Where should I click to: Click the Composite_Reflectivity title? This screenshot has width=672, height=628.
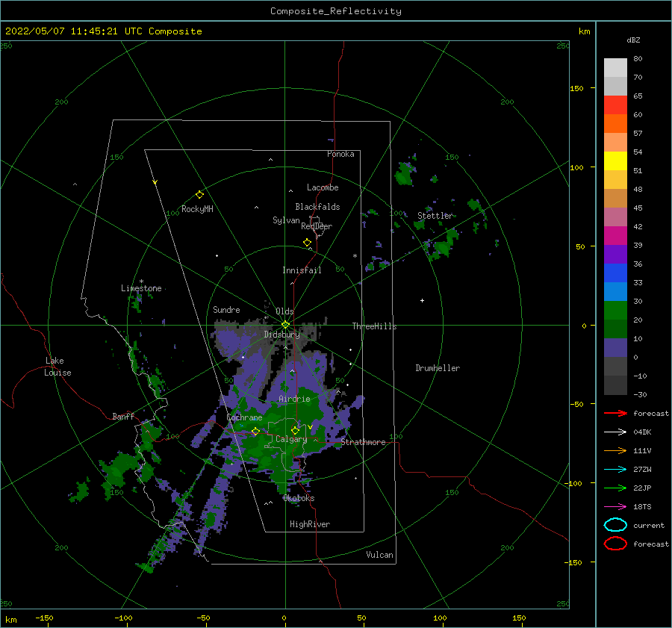pyautogui.click(x=336, y=11)
